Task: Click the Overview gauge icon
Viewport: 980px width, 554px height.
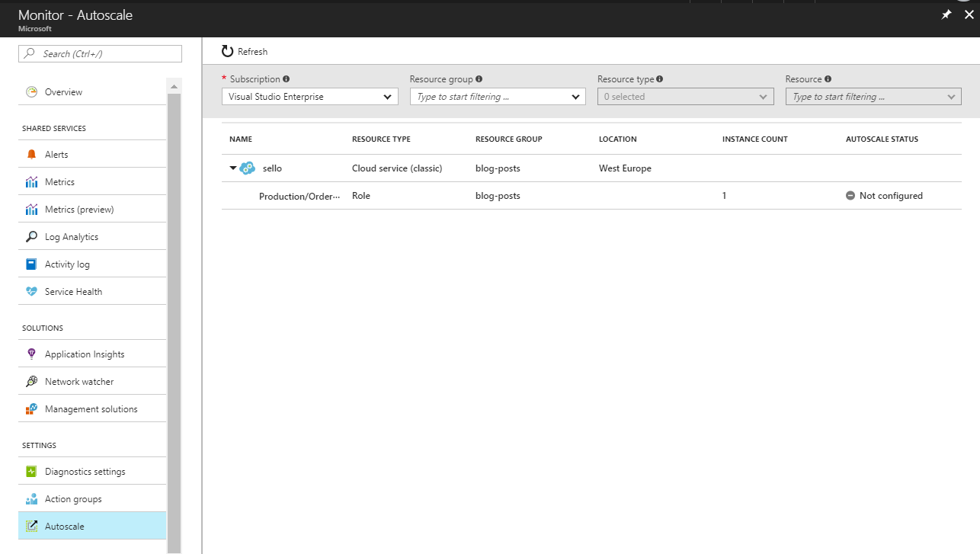Action: 31,92
